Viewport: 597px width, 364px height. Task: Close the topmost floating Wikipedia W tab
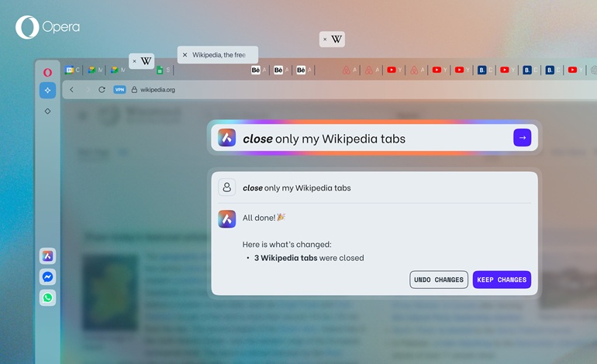[x=325, y=39]
